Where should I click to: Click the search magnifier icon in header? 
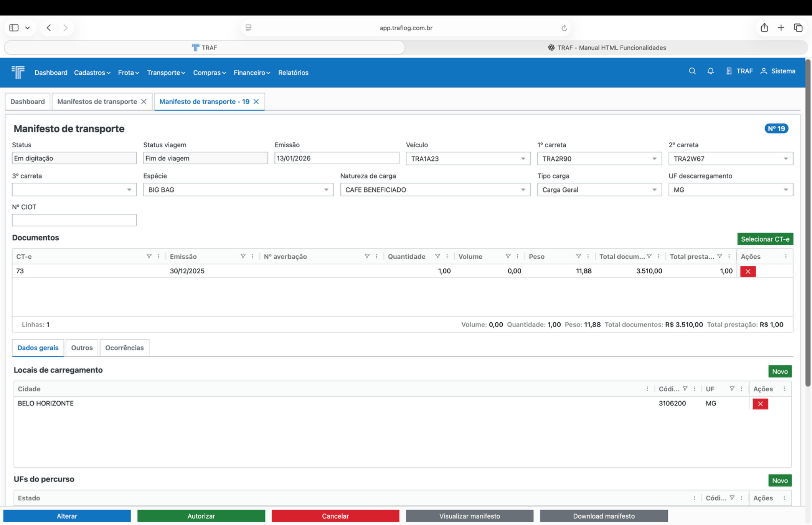click(692, 71)
